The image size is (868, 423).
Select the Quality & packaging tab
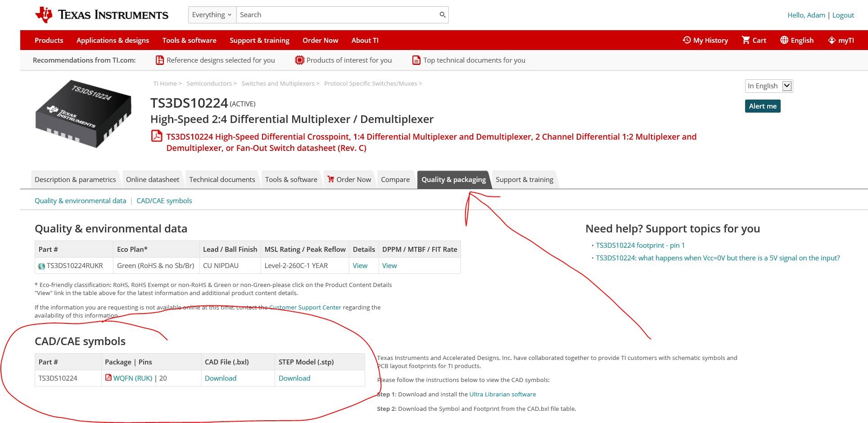point(454,179)
